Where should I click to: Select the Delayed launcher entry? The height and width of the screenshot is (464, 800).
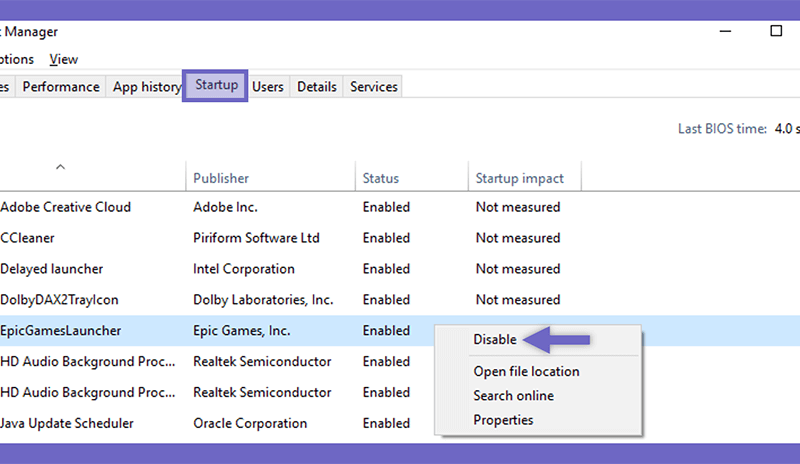(x=400, y=268)
